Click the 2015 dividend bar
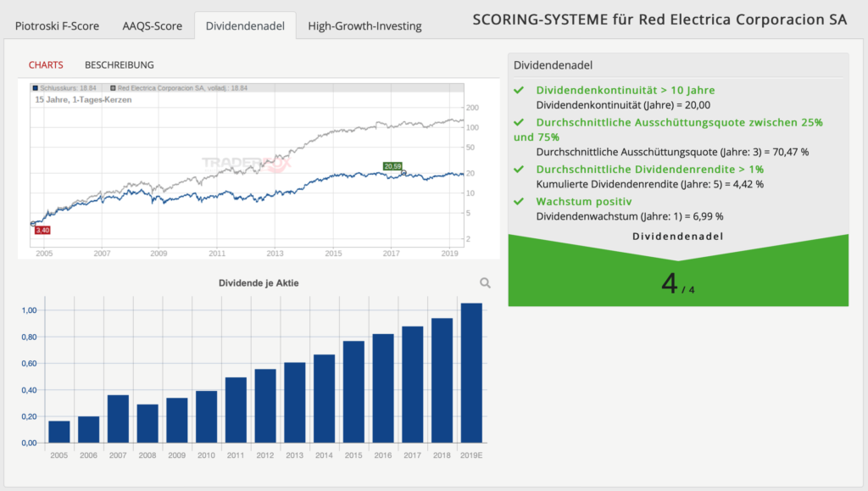Image resolution: width=868 pixels, height=491 pixels. [x=353, y=392]
